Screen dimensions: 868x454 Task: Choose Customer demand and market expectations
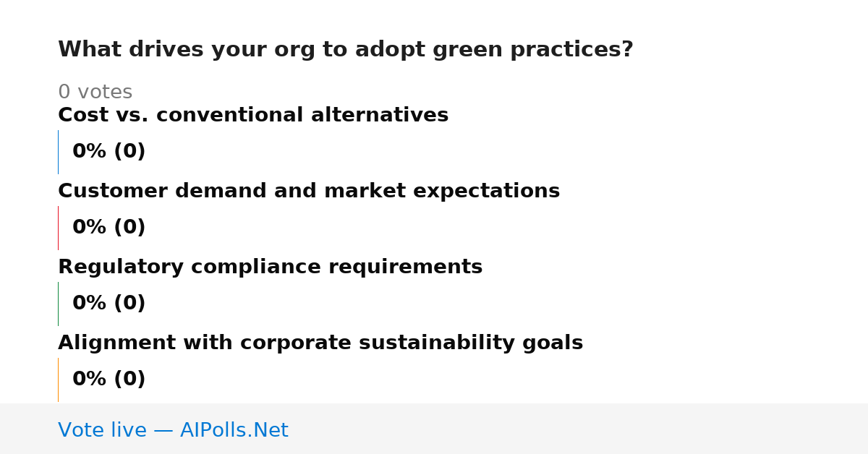(x=309, y=192)
